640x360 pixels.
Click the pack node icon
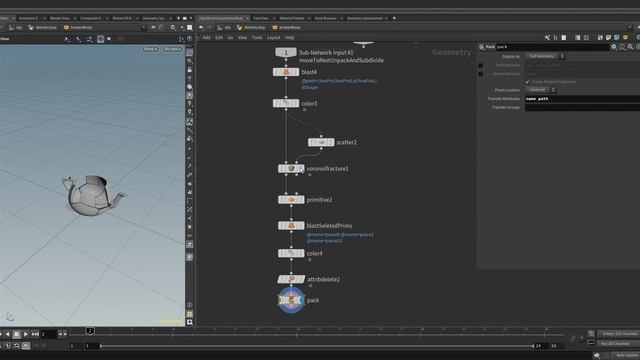tap(291, 300)
